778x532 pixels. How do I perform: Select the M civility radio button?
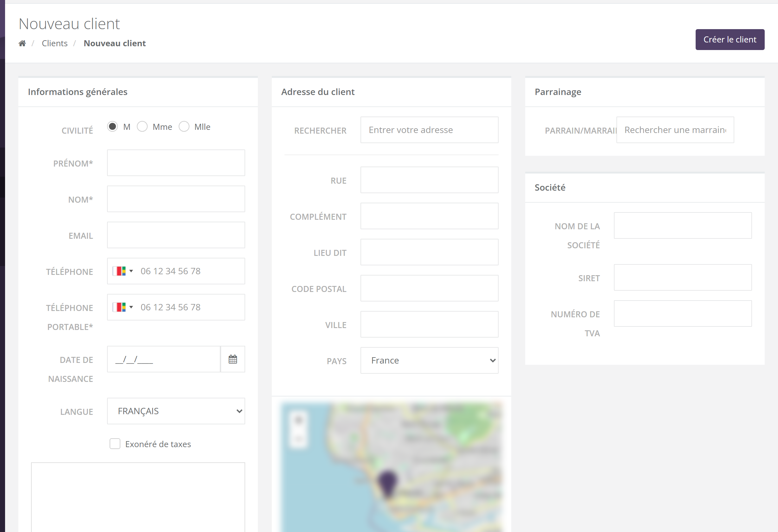112,126
